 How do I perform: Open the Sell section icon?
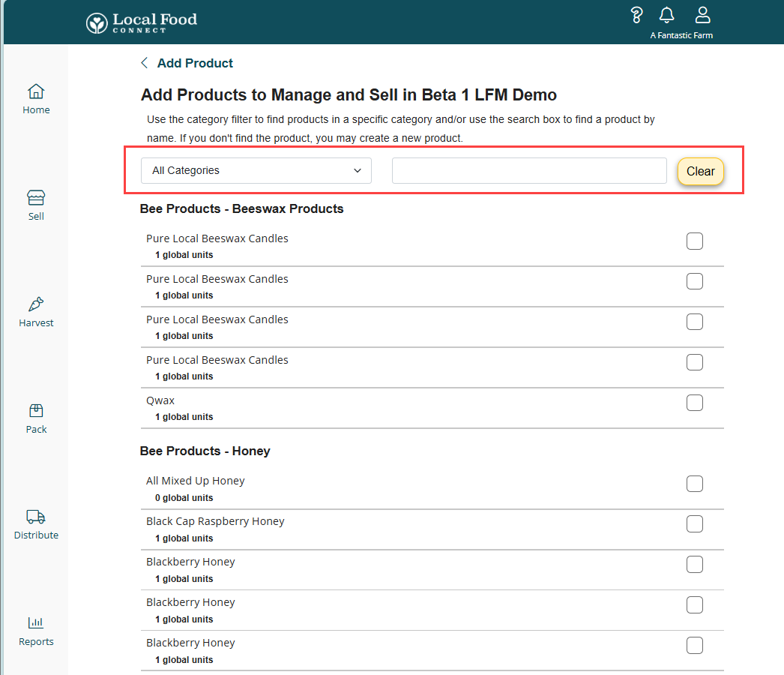click(36, 198)
